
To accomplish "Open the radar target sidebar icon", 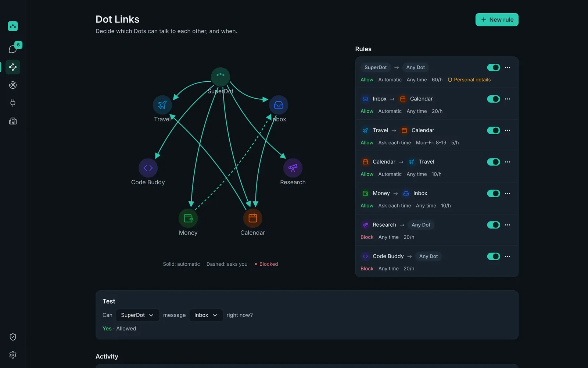I will (x=13, y=85).
